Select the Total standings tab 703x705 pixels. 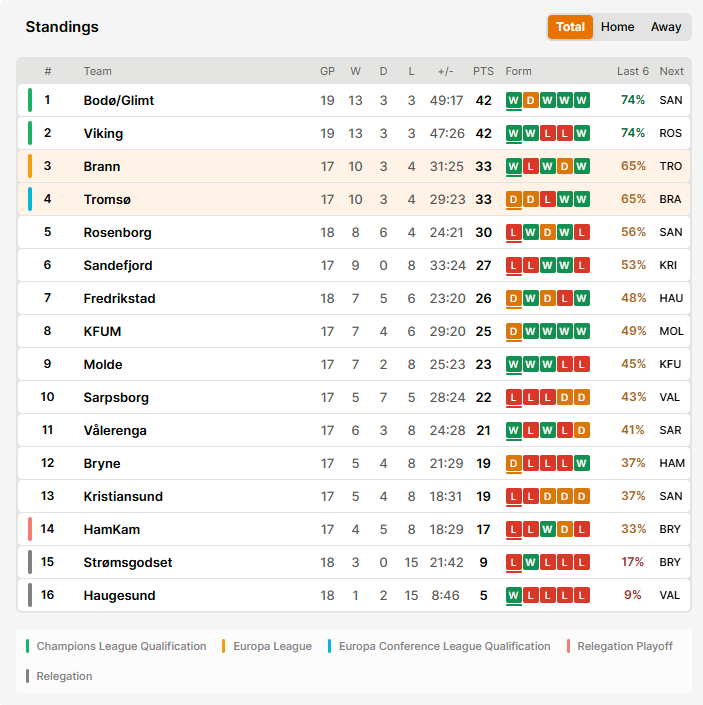click(570, 27)
